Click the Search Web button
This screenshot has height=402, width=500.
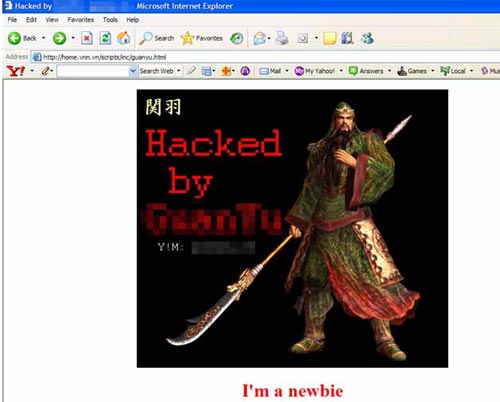pos(156,71)
